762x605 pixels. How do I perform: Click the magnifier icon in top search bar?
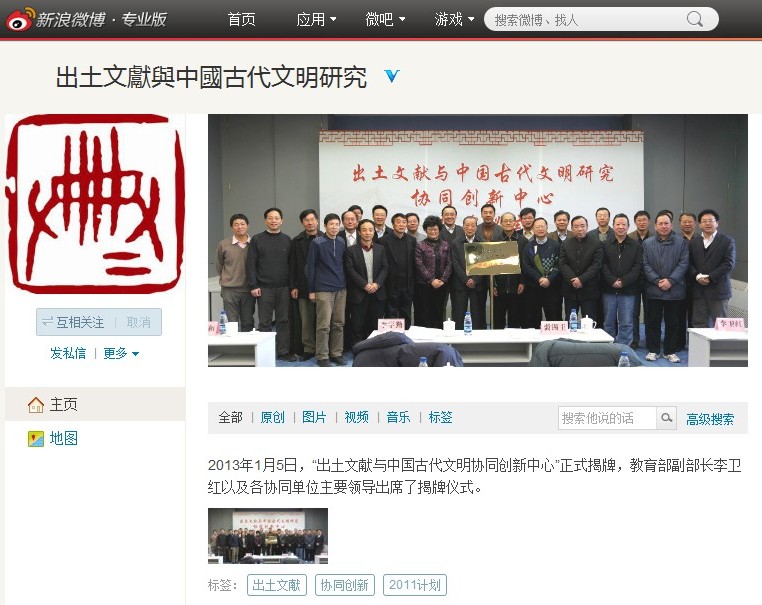[x=695, y=19]
